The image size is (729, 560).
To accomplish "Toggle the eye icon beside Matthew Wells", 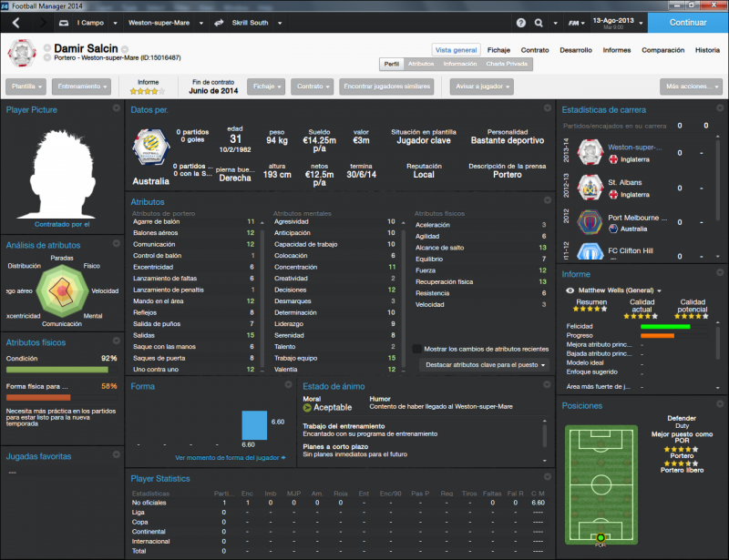I will (570, 290).
